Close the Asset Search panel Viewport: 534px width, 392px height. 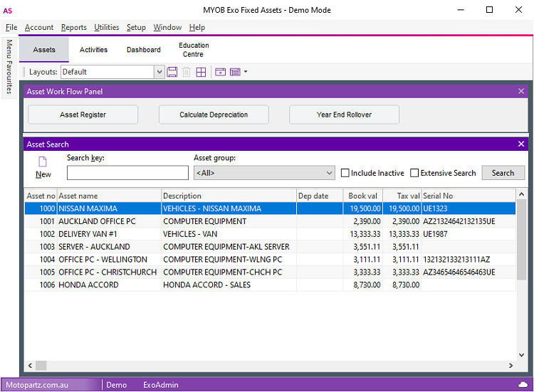[521, 144]
